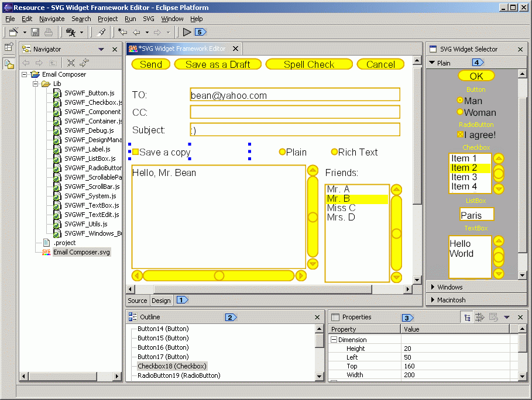Image resolution: width=532 pixels, height=400 pixels.
Task: Click Link with Editor in Navigator
Action: [x=84, y=63]
